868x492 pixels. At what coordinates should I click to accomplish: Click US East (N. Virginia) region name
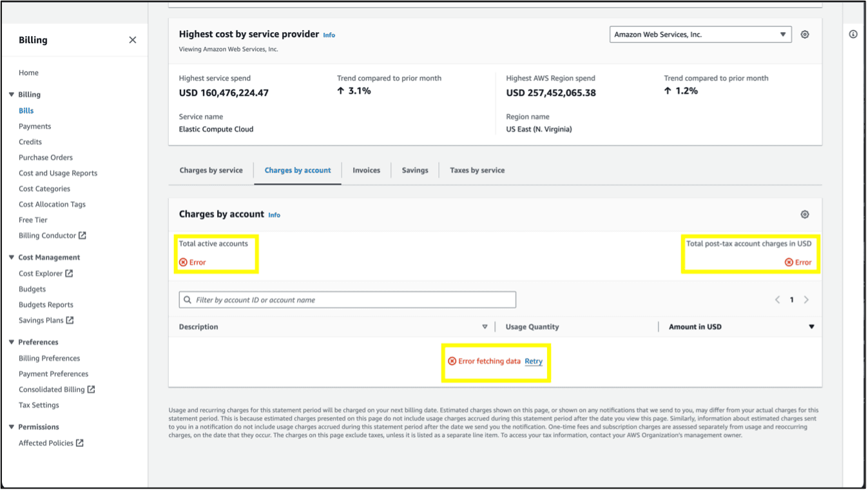click(539, 129)
